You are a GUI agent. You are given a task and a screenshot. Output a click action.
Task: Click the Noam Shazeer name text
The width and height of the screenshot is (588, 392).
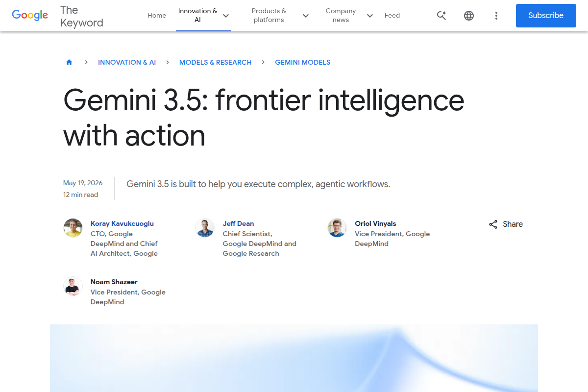114,282
